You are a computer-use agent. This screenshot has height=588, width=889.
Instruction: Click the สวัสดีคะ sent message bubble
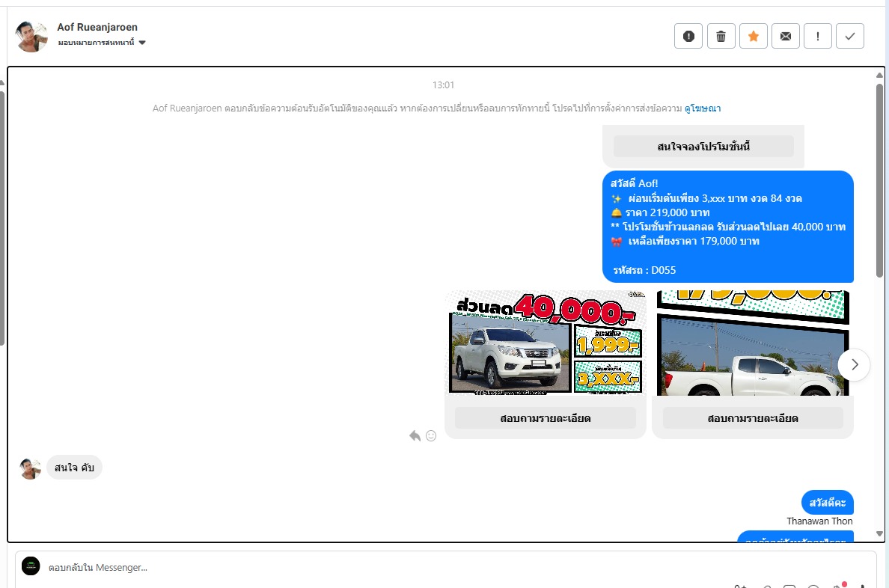pyautogui.click(x=827, y=503)
